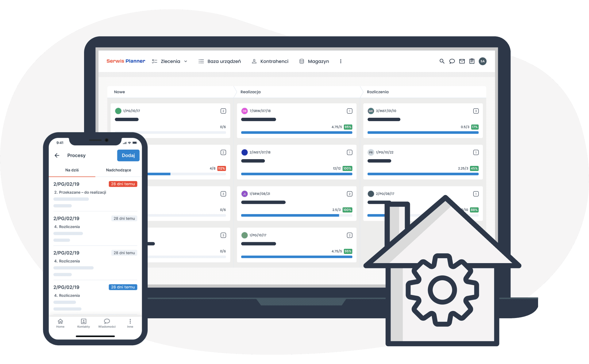Screen dimensions: 589x364
Task: Select the Realizacja column header
Action: 250,92
